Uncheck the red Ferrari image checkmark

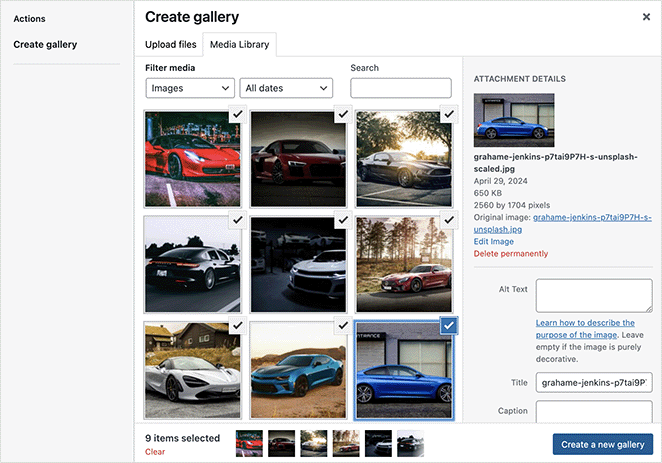236,114
